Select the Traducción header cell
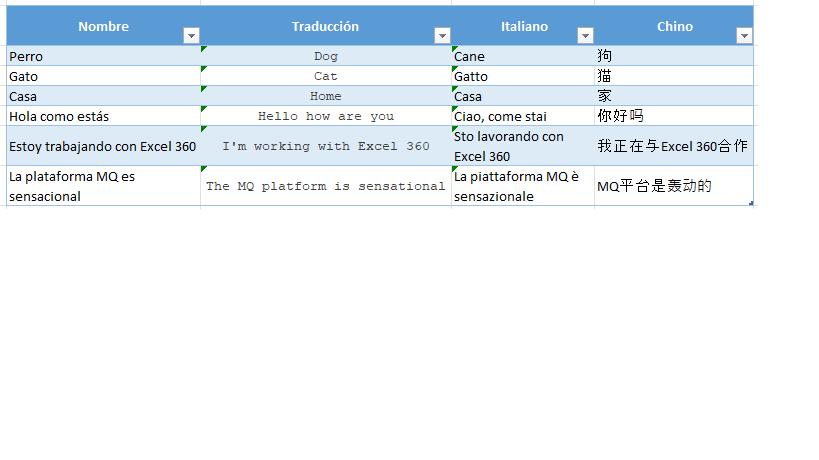 [325, 26]
